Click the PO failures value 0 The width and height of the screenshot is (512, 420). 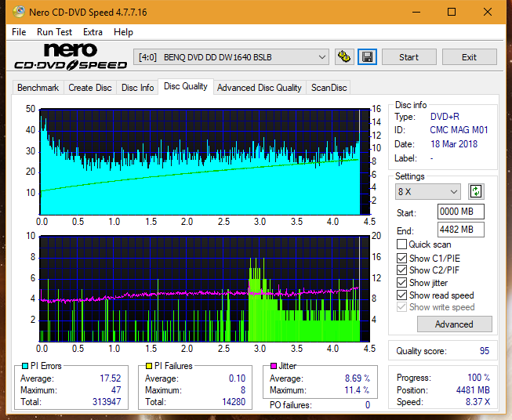(368, 405)
